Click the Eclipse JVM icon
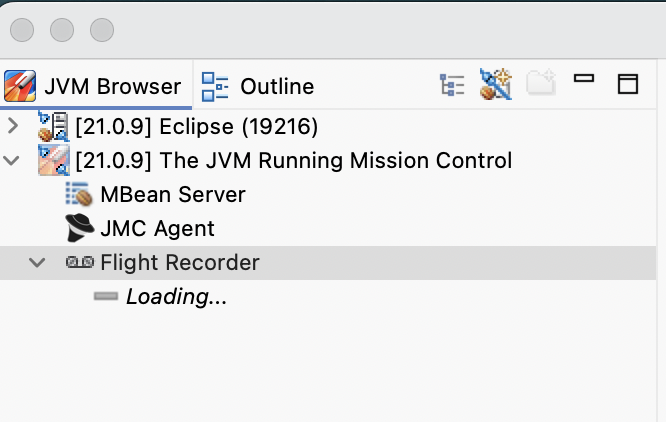Screen dimensions: 666x422 52,127
